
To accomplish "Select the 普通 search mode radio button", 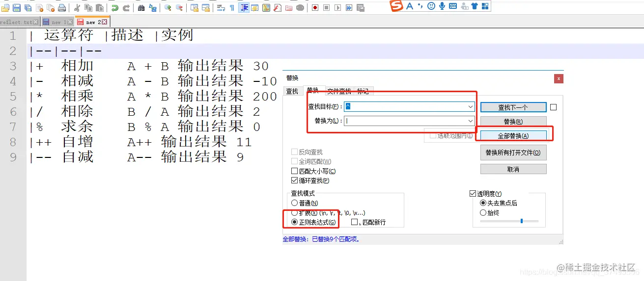I will coord(294,203).
